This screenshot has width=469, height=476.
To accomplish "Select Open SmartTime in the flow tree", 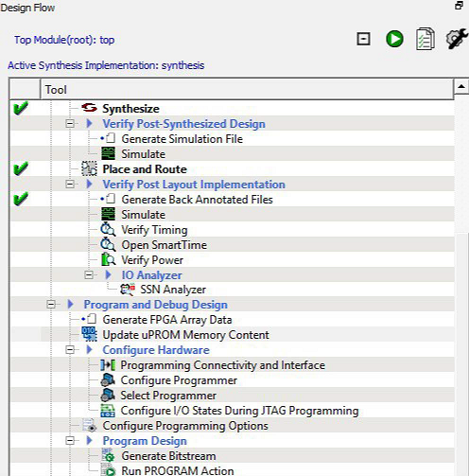I will point(165,245).
